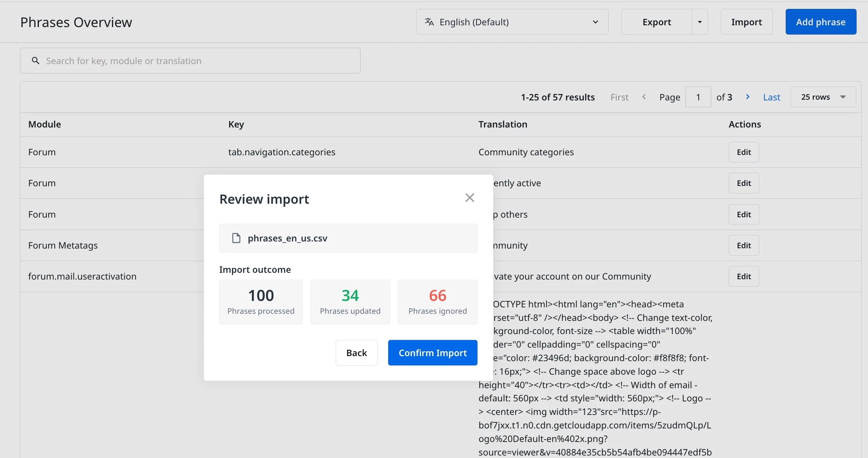868x458 pixels.
Task: Focus the phrase search field
Action: click(190, 61)
